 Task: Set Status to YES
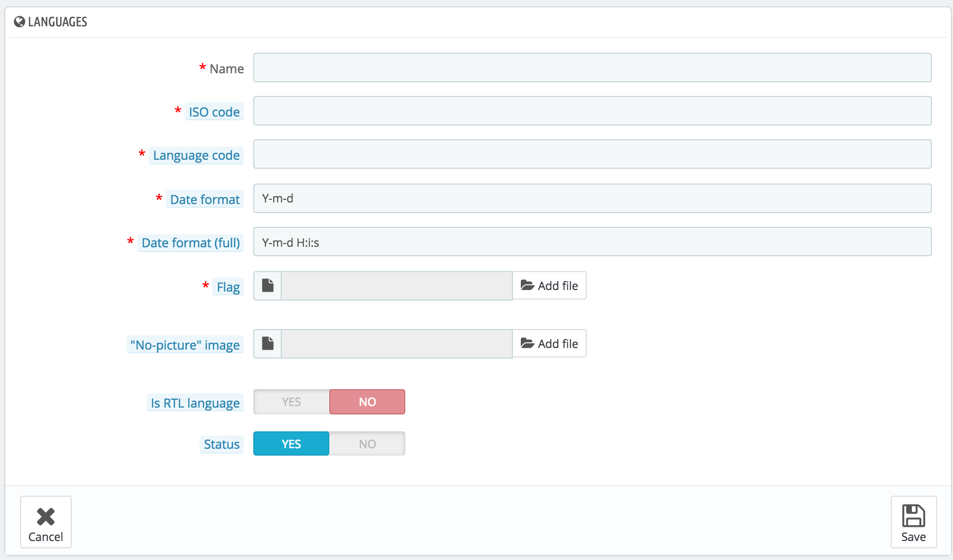pyautogui.click(x=291, y=444)
